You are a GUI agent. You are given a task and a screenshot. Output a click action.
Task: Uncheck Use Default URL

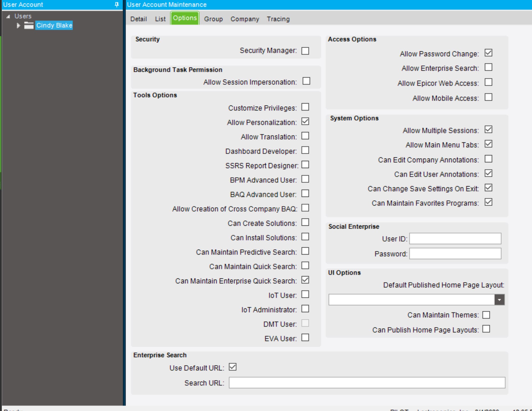(x=232, y=367)
